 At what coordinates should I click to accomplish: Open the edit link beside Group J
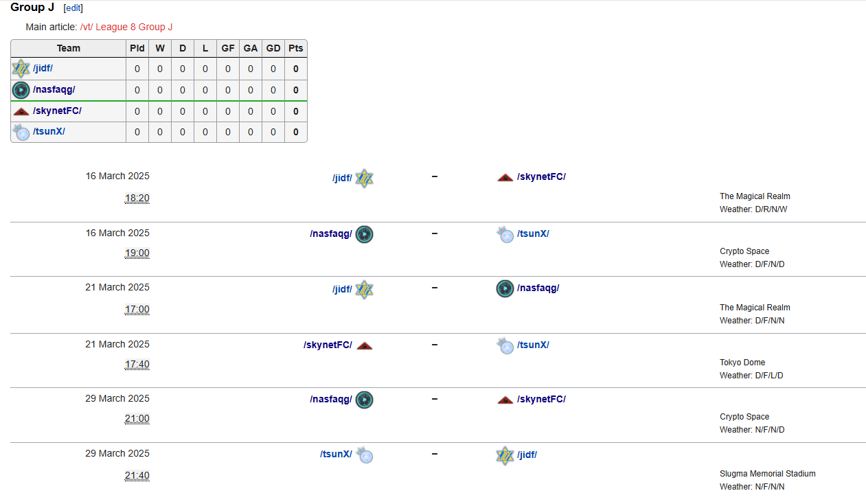coord(73,8)
